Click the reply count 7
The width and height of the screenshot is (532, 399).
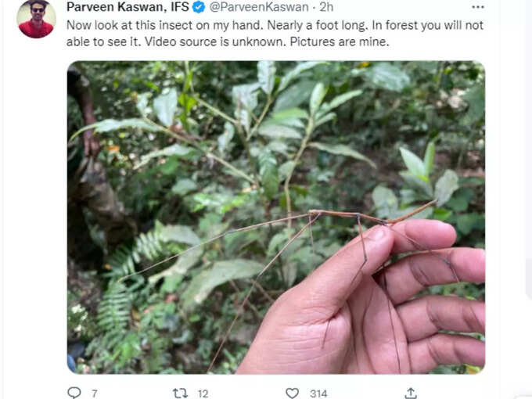pyautogui.click(x=95, y=394)
